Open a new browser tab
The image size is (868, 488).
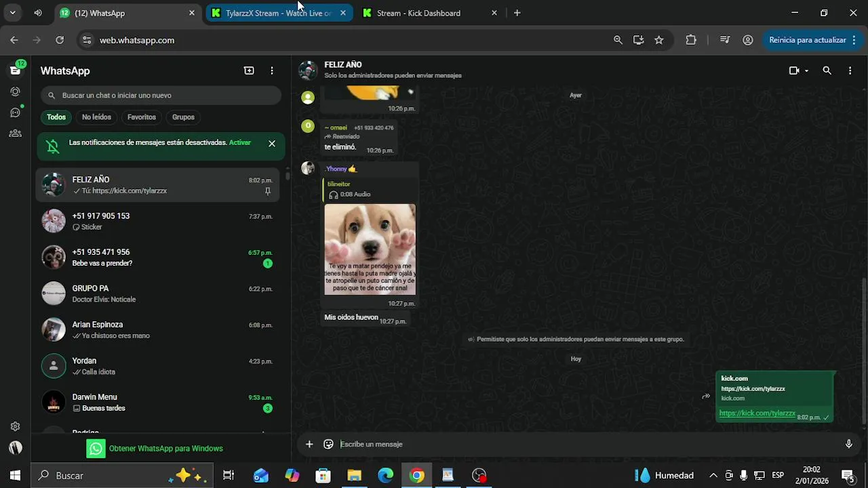(x=517, y=13)
